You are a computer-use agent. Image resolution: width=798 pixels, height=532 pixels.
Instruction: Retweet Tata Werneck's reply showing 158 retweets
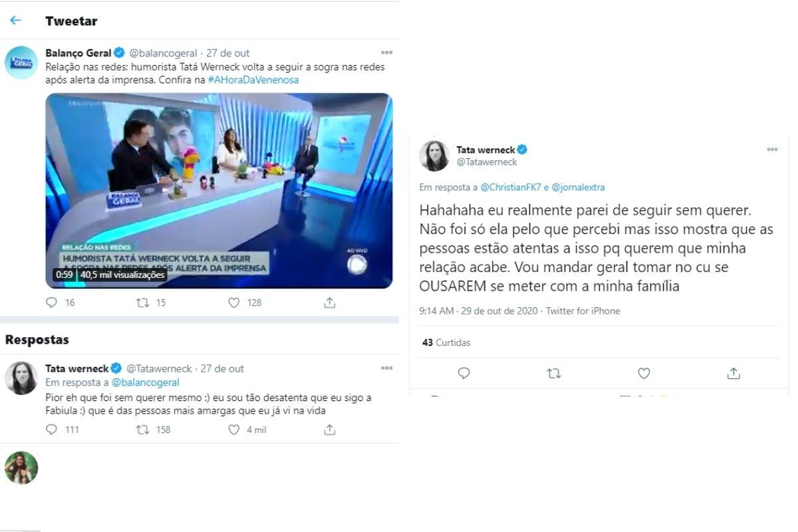142,430
